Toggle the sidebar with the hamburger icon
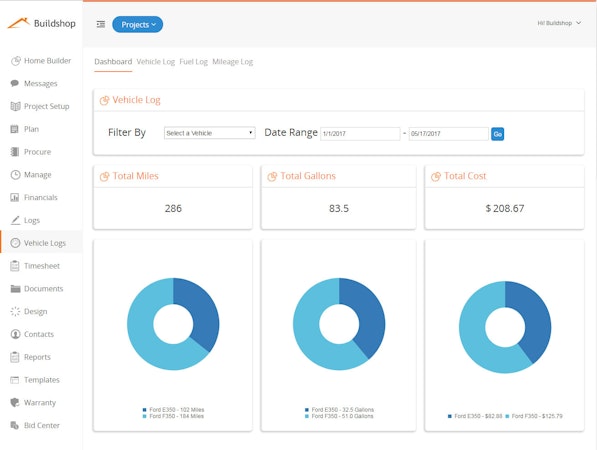Image resolution: width=597 pixels, height=450 pixels. (x=101, y=24)
